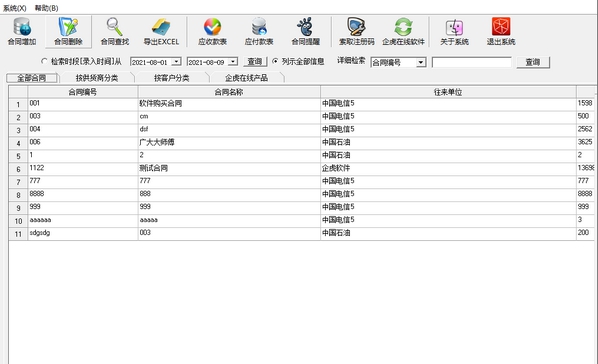
Task: Open the 应收款表 receivables table
Action: [x=212, y=32]
